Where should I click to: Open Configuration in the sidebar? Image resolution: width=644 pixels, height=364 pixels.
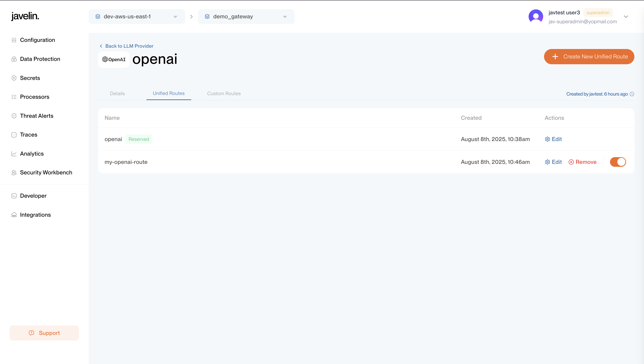(x=38, y=40)
